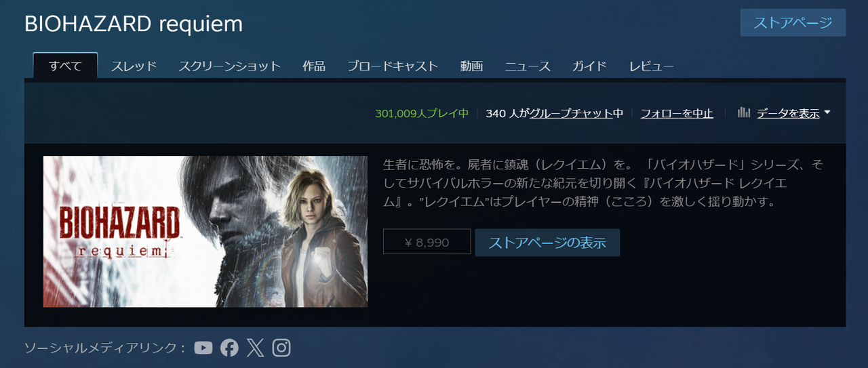
Task: Open the Instagram social media link
Action: [x=281, y=348]
